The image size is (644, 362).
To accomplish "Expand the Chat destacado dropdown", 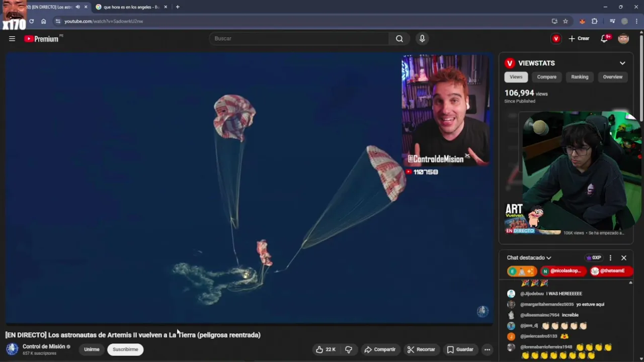I will coord(529,258).
